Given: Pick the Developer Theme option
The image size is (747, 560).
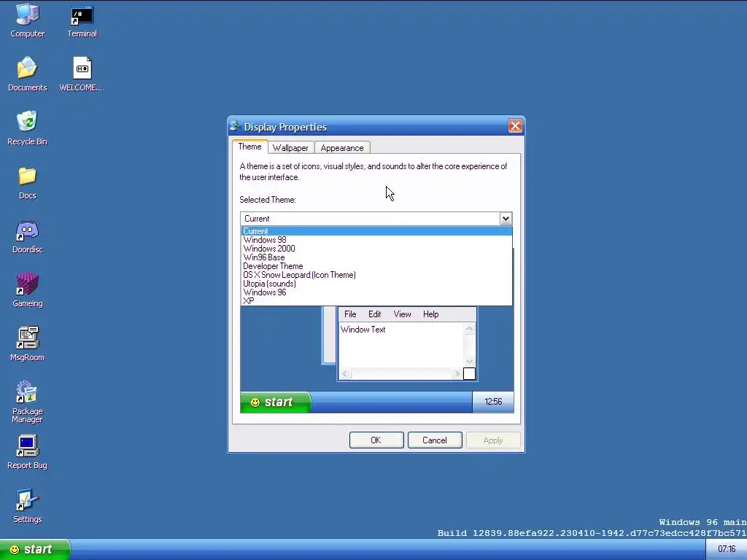Looking at the screenshot, I should point(376,266).
